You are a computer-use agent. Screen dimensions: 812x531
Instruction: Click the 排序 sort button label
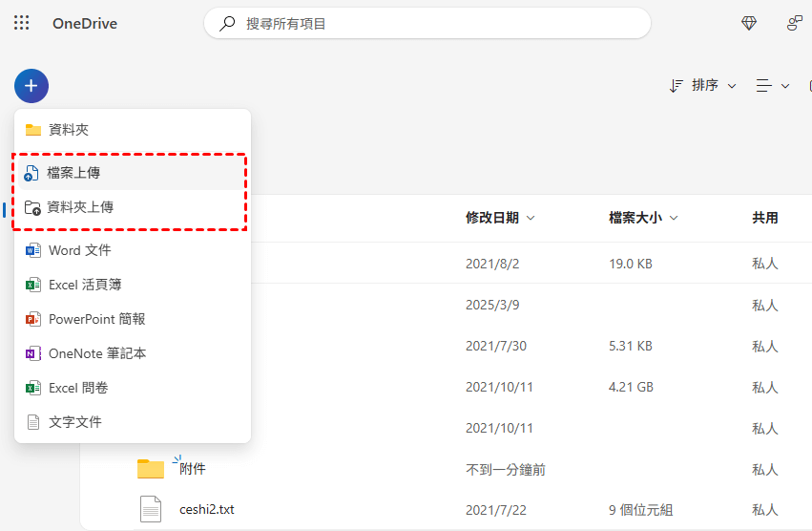[x=705, y=85]
